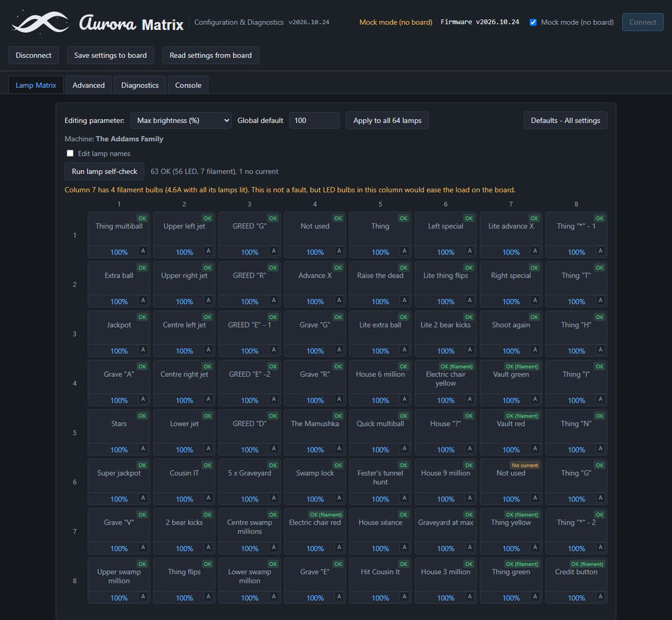Click the OK badge on Stars lamp

pyautogui.click(x=142, y=416)
